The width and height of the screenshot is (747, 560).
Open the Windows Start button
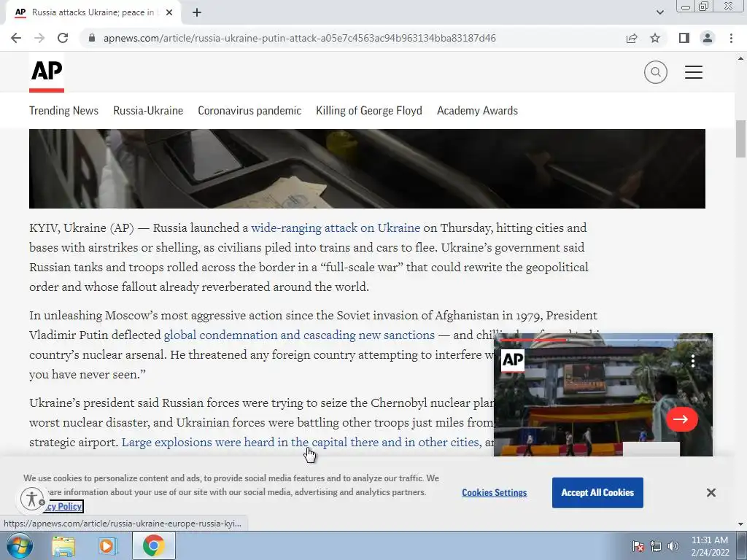coord(20,545)
